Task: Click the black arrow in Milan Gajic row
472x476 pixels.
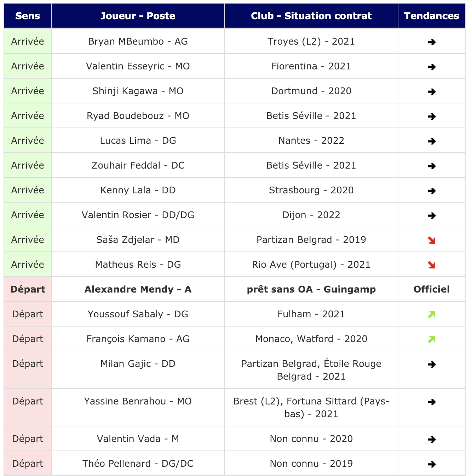Action: coord(432,364)
